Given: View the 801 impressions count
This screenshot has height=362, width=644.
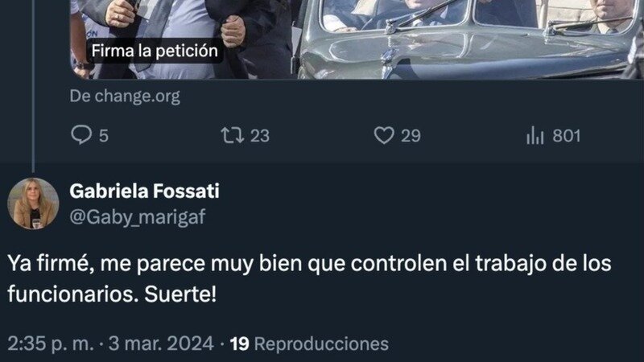Looking at the screenshot, I should [567, 136].
